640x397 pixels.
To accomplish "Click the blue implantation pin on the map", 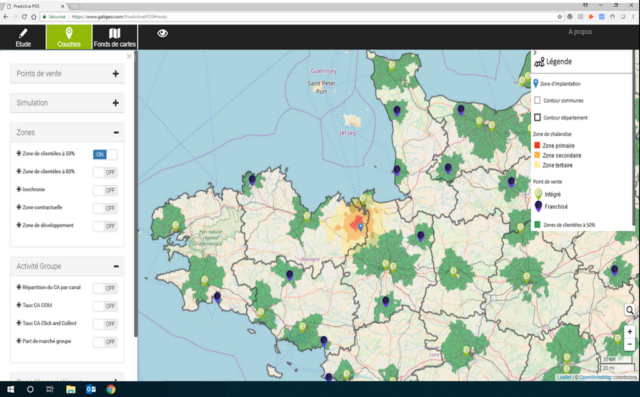I will coord(360,227).
